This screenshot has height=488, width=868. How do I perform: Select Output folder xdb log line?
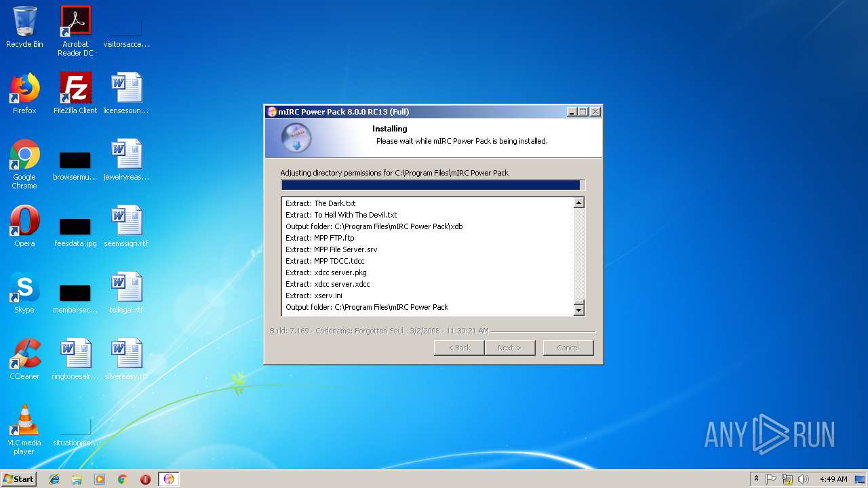(x=374, y=226)
